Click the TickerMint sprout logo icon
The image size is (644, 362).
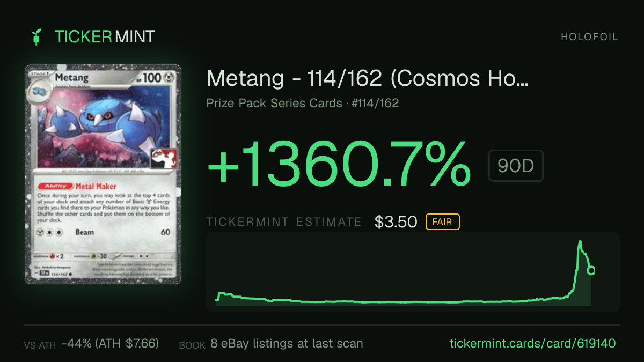pyautogui.click(x=36, y=36)
